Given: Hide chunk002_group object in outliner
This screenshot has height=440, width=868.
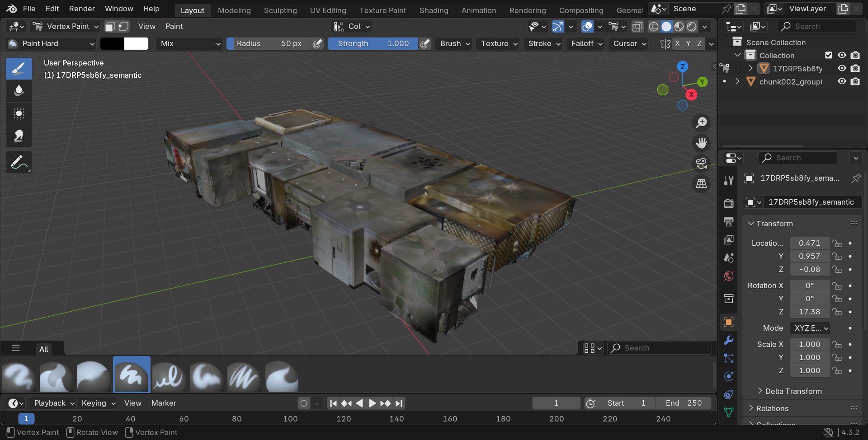Looking at the screenshot, I should tap(842, 82).
